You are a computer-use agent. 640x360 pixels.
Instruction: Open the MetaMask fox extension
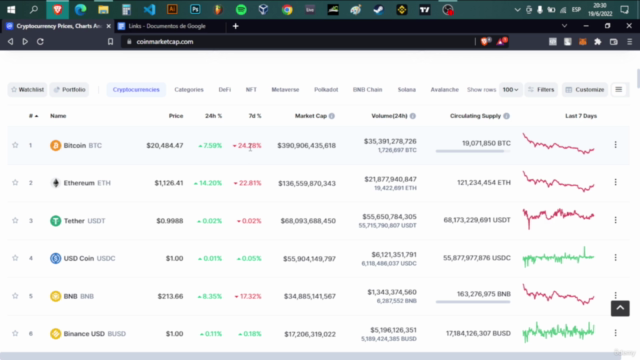tap(582, 42)
